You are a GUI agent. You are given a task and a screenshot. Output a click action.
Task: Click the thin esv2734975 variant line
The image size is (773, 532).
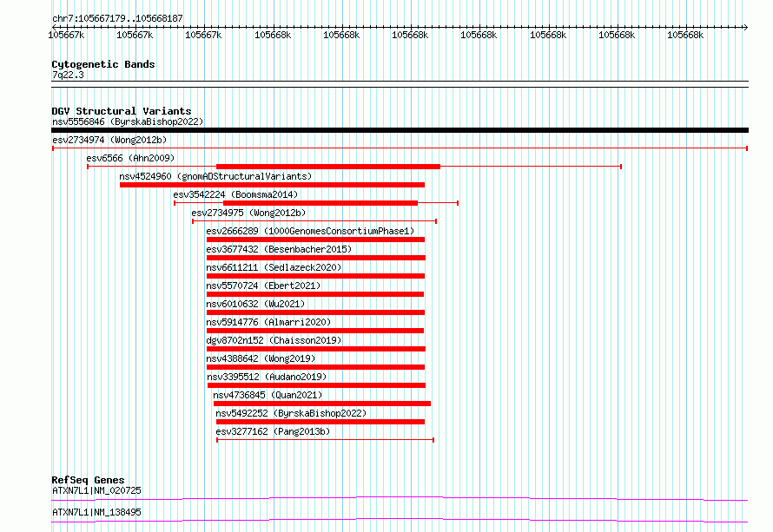pos(314,221)
